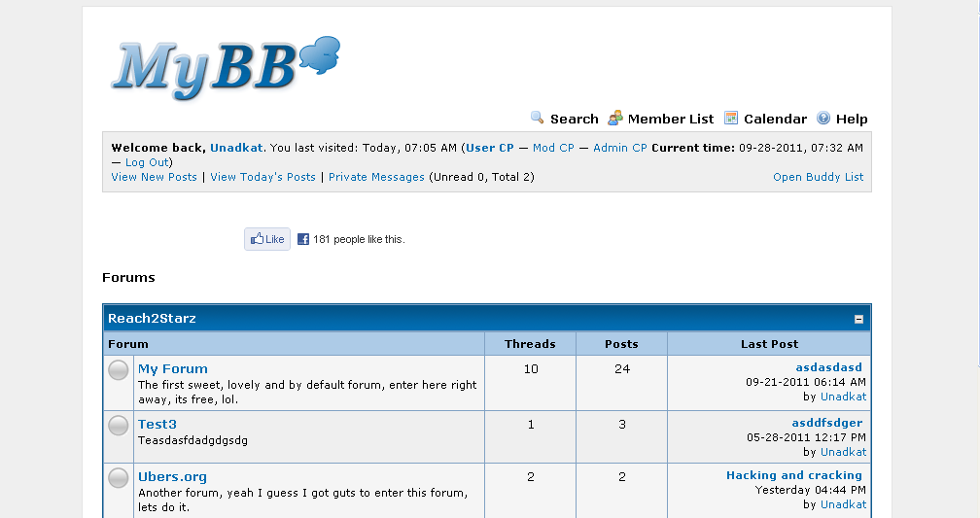Open the Hacking and cracking thread
This screenshot has width=980, height=518.
pyautogui.click(x=793, y=475)
